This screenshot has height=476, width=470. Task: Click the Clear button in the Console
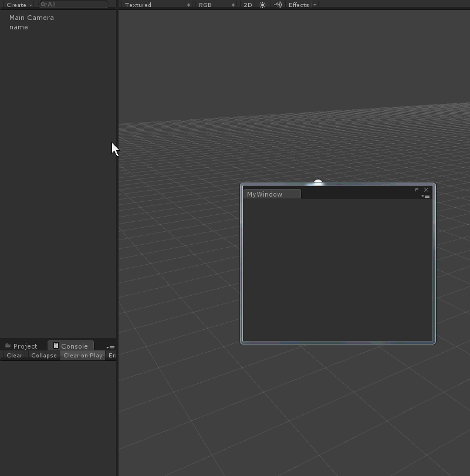[13, 355]
